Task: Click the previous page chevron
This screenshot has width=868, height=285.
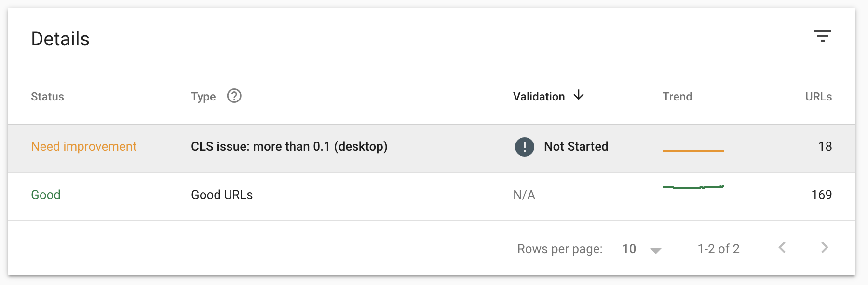Action: (x=783, y=248)
